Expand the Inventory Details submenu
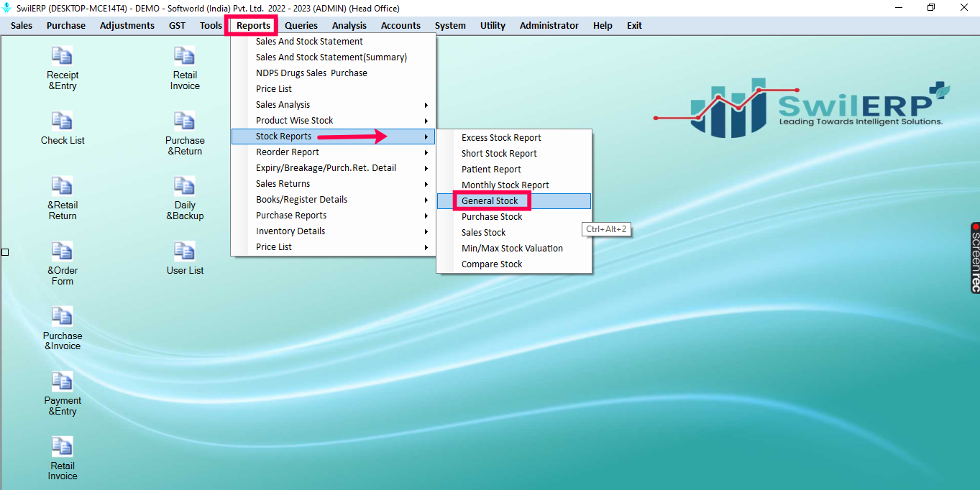 [290, 231]
